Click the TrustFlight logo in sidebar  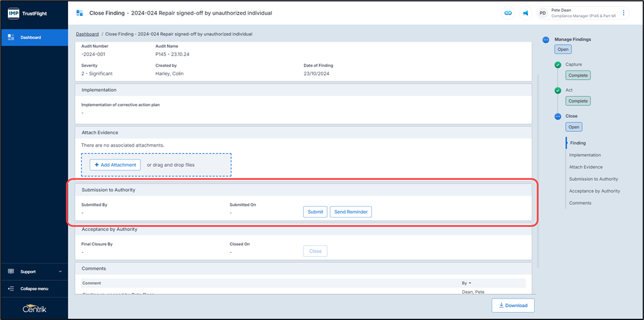(x=28, y=13)
